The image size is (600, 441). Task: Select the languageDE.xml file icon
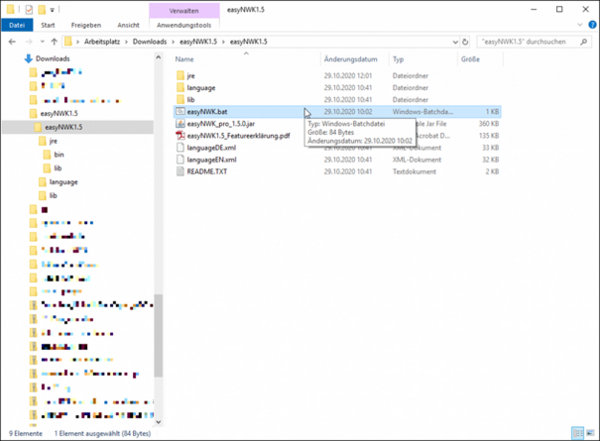[180, 148]
